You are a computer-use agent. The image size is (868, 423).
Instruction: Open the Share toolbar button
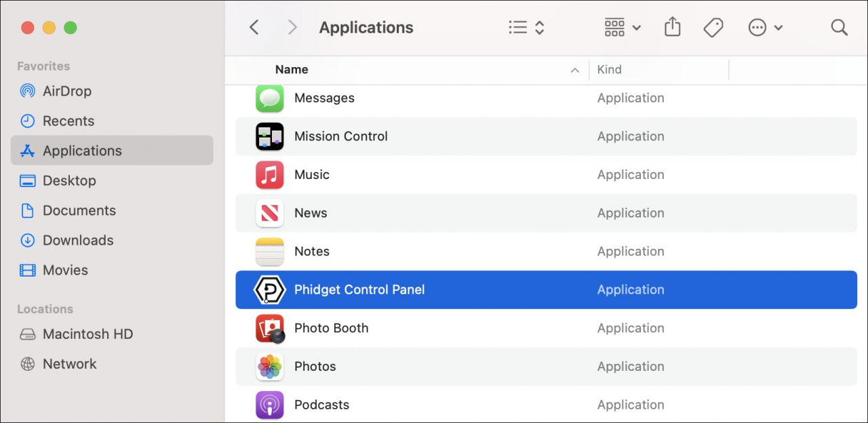(672, 27)
